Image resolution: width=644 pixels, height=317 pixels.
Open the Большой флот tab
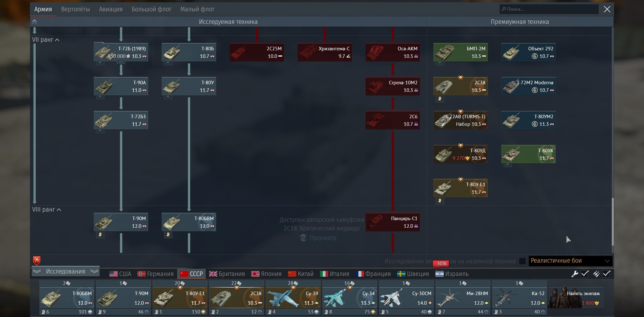point(151,9)
